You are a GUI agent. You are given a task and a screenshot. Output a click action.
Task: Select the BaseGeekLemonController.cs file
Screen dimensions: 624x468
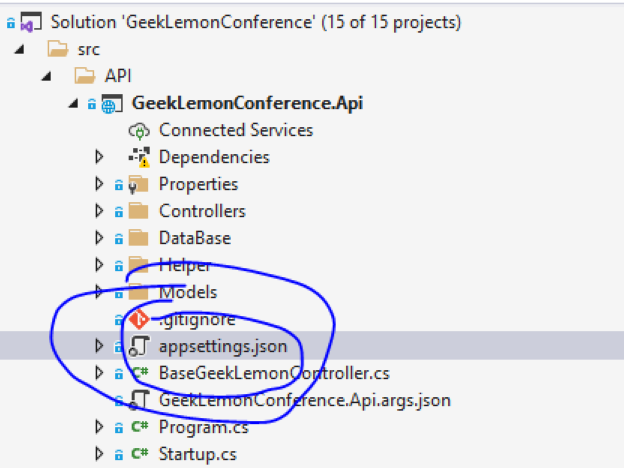274,373
